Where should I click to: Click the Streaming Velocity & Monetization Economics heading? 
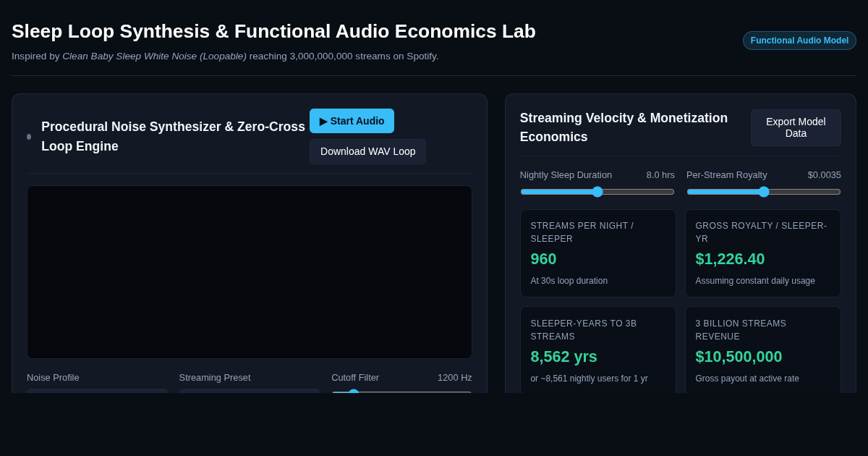point(624,127)
